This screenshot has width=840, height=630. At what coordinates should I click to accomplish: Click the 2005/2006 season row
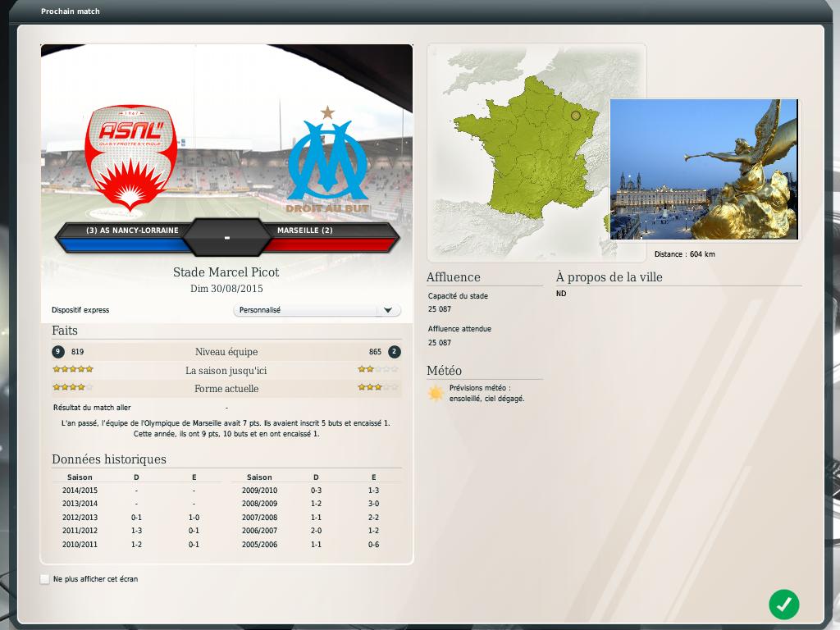(316, 545)
